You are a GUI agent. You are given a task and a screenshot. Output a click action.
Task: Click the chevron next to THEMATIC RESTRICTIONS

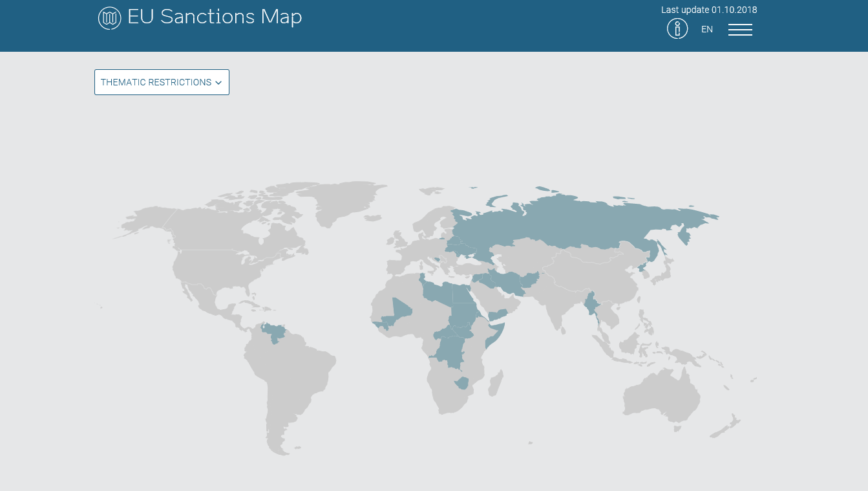coord(218,82)
